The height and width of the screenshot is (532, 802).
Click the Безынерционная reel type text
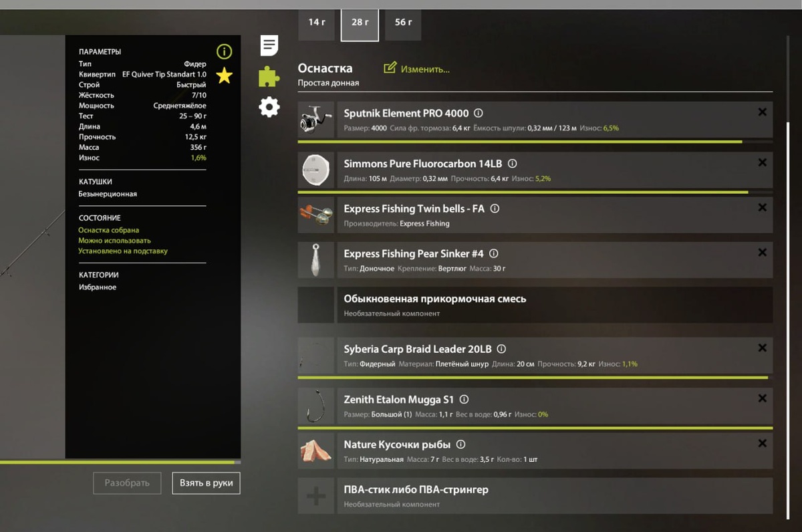pos(108,194)
